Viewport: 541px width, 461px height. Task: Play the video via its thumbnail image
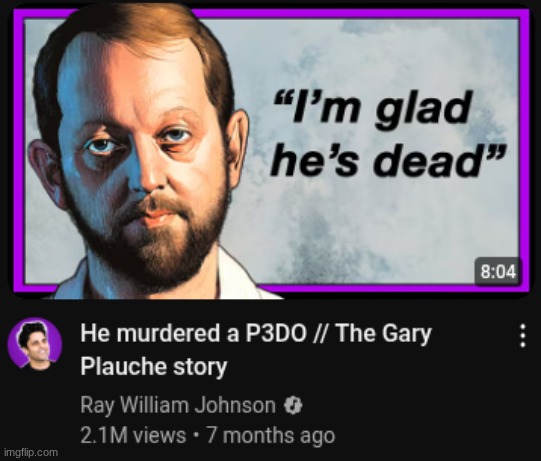[270, 152]
